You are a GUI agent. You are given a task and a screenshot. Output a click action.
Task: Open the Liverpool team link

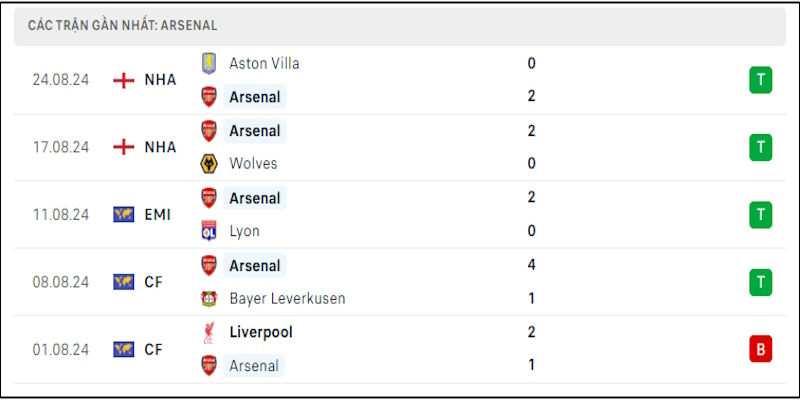tap(260, 332)
